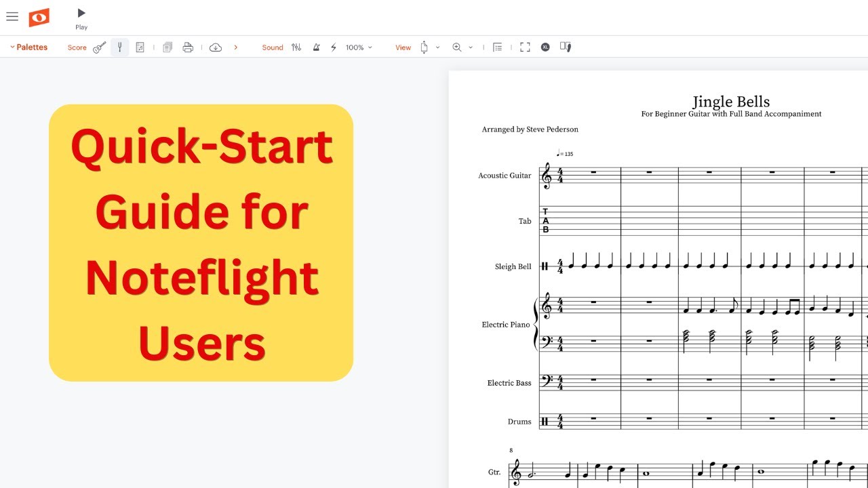Click the Electric Piano staff label
Image resolution: width=868 pixels, height=488 pixels.
[x=506, y=325]
